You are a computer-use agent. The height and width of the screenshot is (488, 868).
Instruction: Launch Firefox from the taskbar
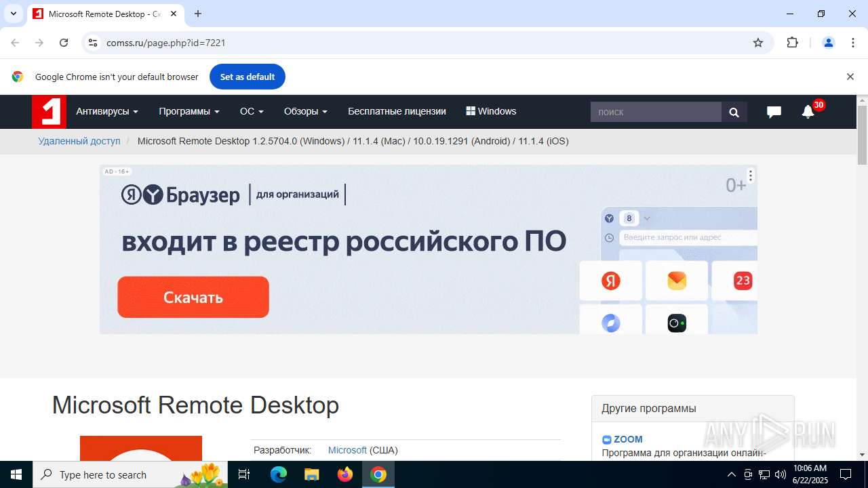tap(345, 474)
